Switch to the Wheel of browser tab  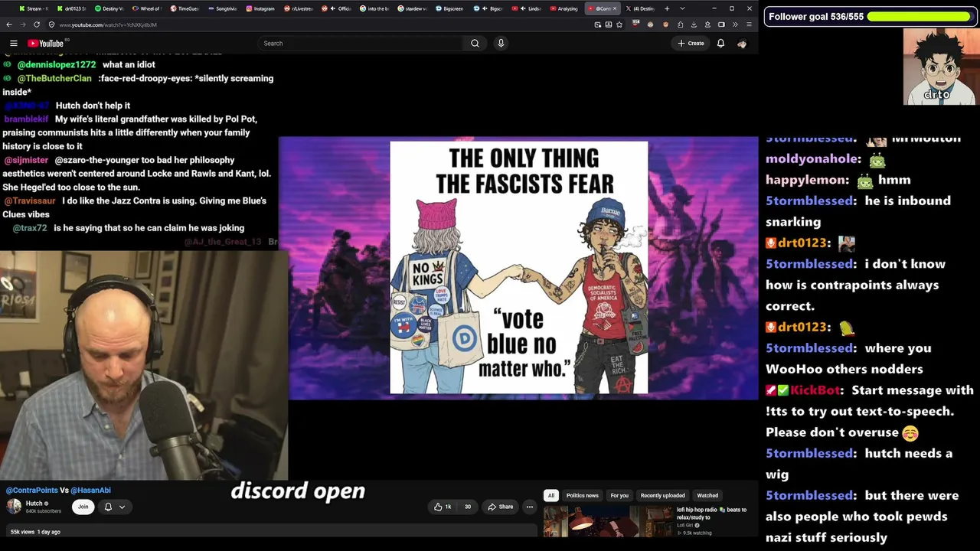pos(147,8)
